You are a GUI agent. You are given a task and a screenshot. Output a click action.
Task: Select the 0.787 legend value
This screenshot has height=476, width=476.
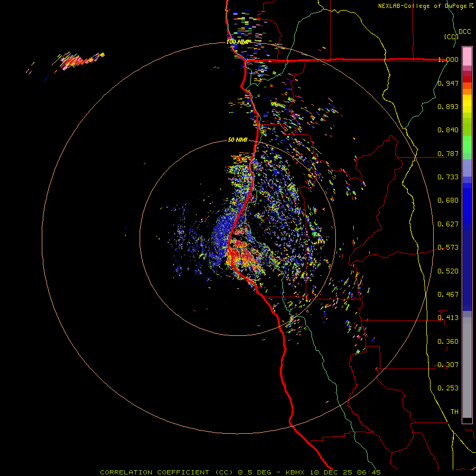[448, 153]
